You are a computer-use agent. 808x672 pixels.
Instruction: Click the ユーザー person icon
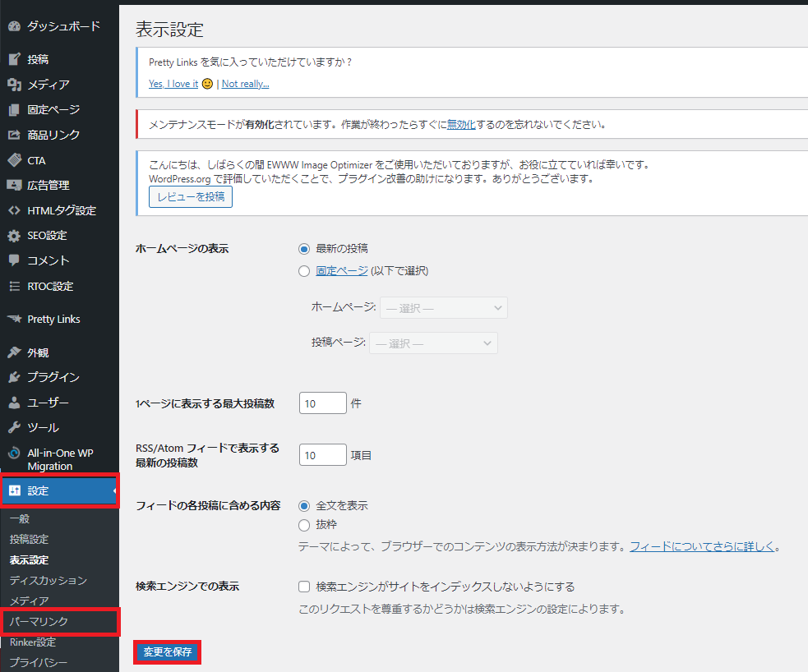click(x=15, y=403)
